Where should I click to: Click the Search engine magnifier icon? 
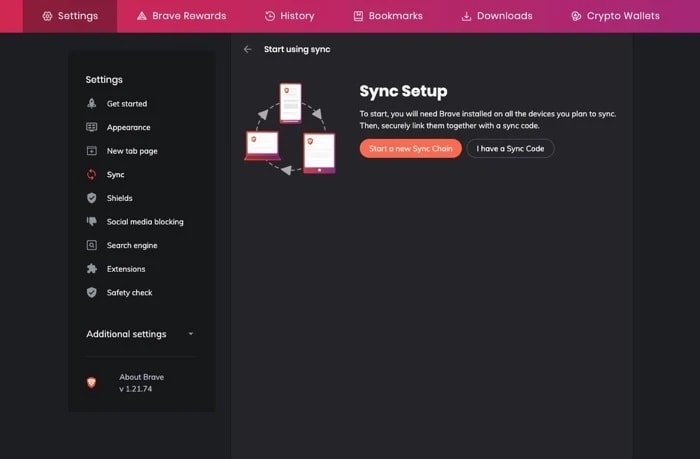[92, 245]
